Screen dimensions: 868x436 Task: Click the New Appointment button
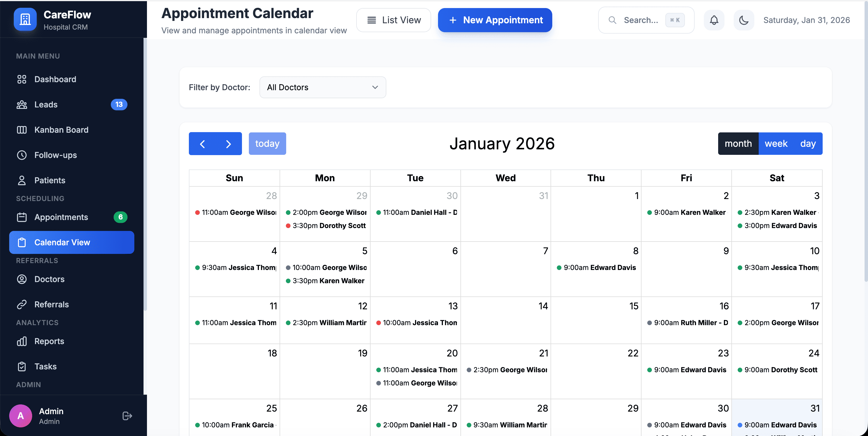(x=495, y=20)
